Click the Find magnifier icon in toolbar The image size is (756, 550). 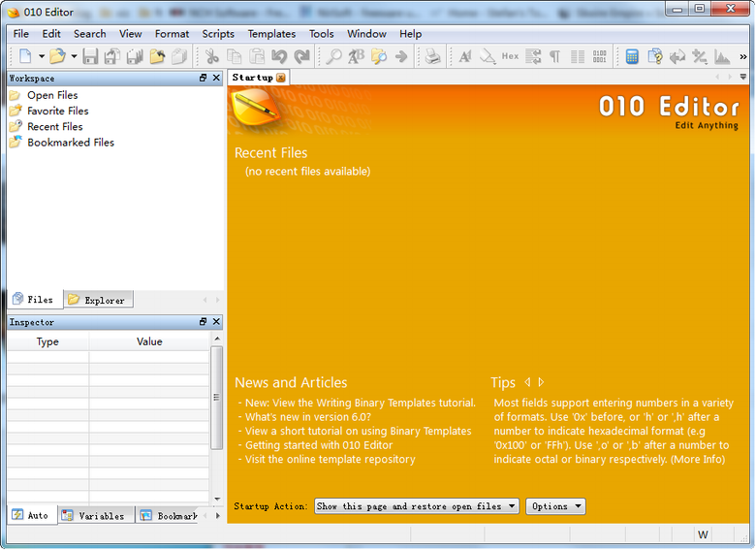[333, 57]
